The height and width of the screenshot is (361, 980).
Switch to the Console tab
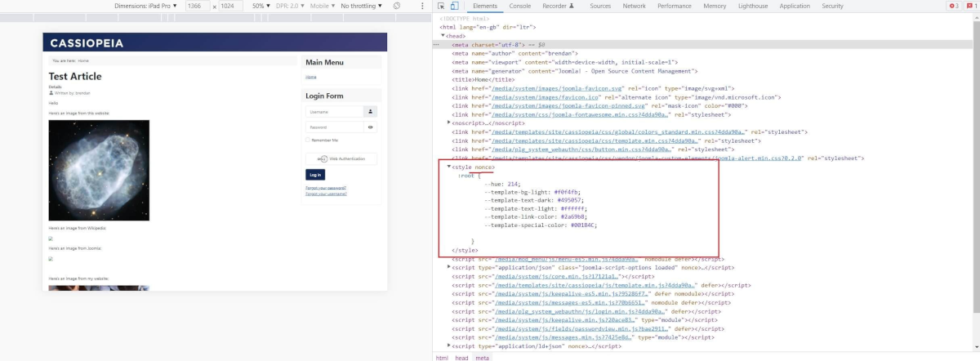[x=519, y=6]
